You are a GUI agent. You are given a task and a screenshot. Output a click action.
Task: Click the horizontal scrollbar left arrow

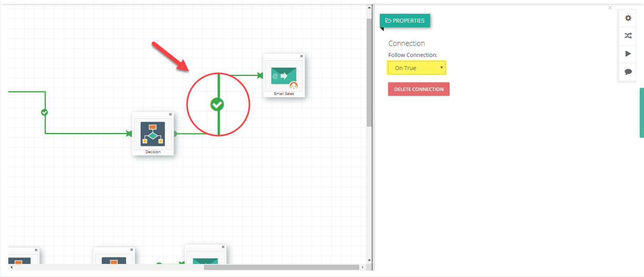click(x=11, y=268)
